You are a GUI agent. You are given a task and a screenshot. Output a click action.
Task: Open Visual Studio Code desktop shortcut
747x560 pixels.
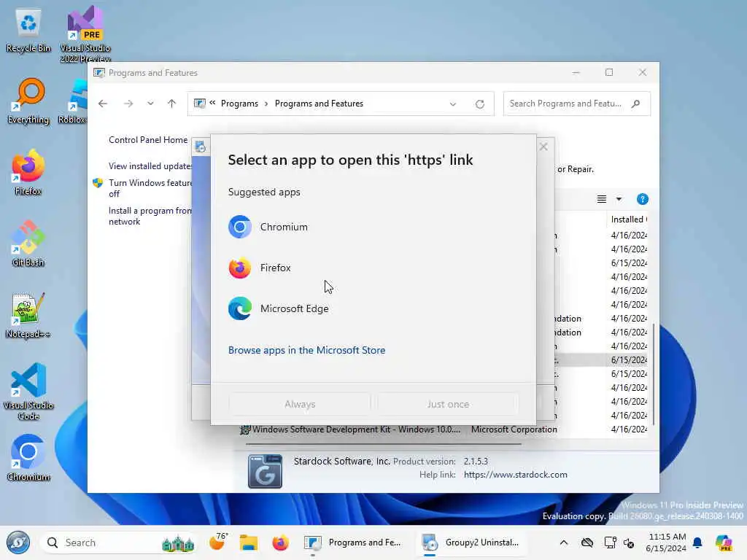tap(28, 392)
